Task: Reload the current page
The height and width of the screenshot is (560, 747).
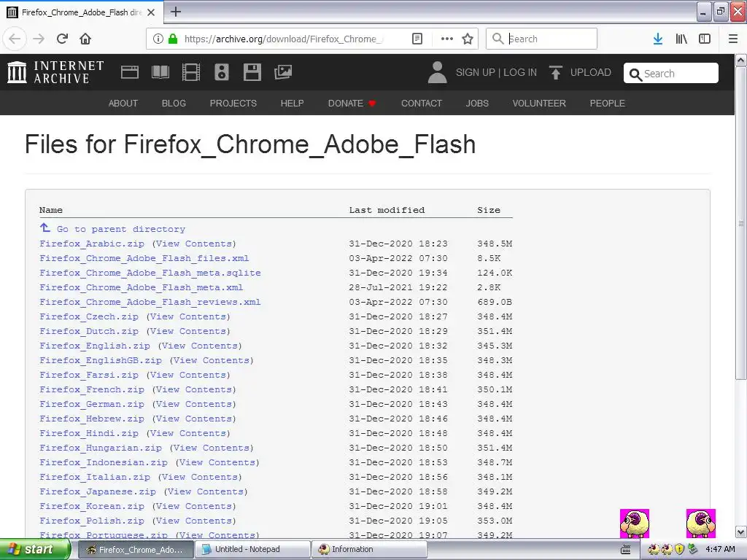Action: [62, 39]
